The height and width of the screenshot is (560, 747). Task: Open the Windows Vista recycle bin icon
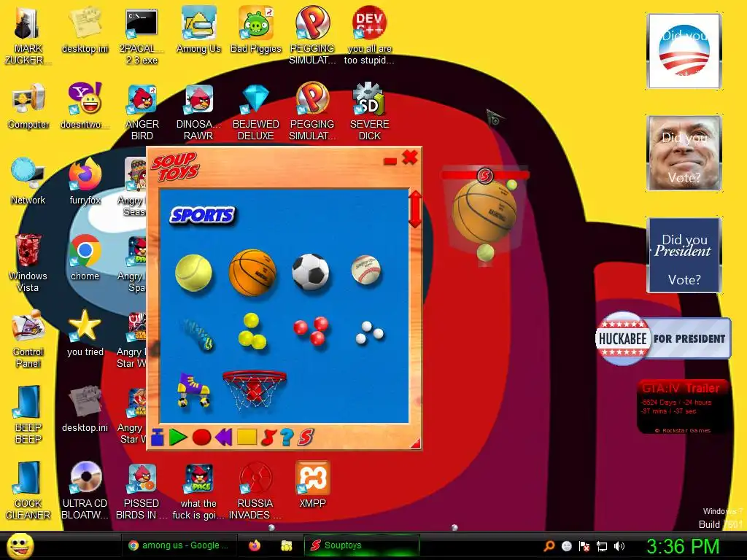pyautogui.click(x=28, y=262)
